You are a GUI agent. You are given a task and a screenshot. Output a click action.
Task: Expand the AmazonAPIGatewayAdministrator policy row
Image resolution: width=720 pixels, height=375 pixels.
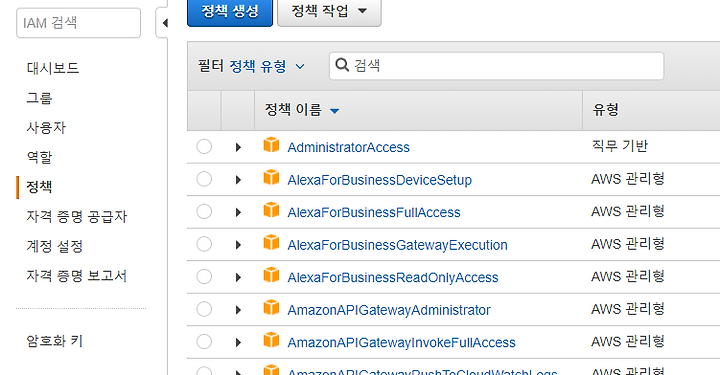[x=238, y=310]
